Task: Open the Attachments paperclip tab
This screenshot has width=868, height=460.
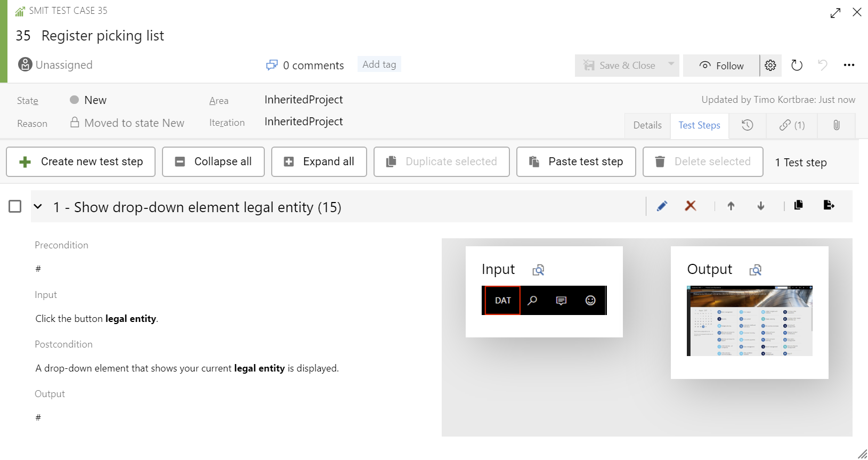Action: [836, 125]
